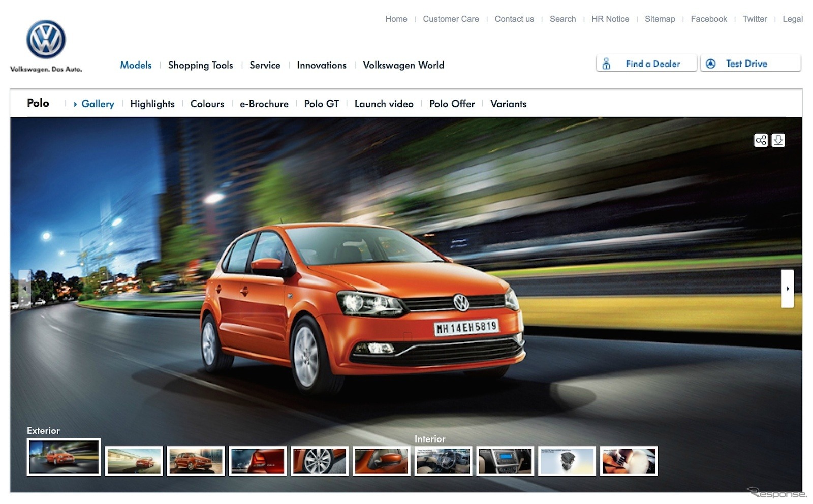The height and width of the screenshot is (504, 813).
Task: Switch to the Colours tab
Action: tap(207, 104)
